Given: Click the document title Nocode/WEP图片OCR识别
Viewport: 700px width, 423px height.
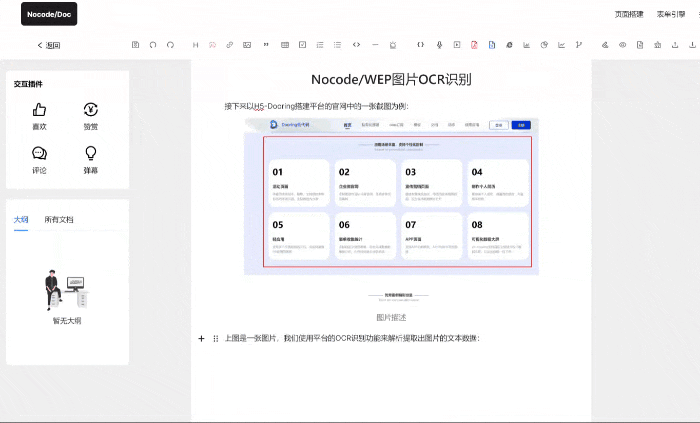Looking at the screenshot, I should pyautogui.click(x=391, y=79).
